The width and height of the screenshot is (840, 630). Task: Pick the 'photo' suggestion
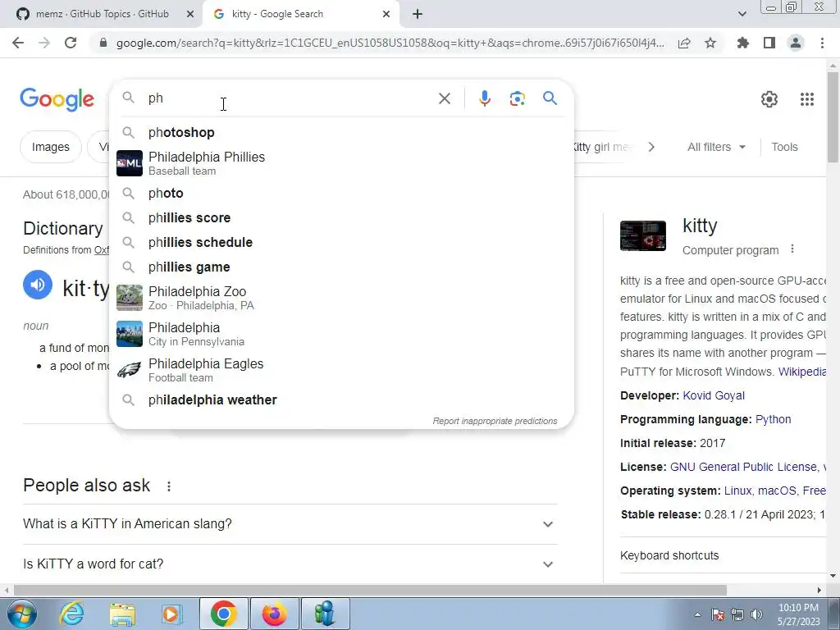[341, 194]
